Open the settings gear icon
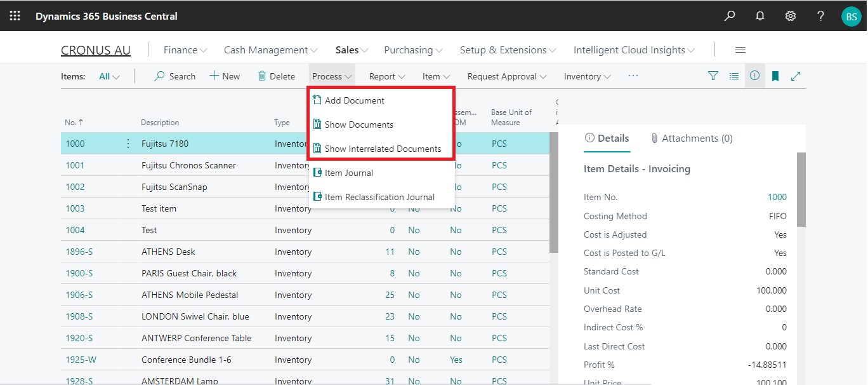This screenshot has width=868, height=385. [791, 16]
